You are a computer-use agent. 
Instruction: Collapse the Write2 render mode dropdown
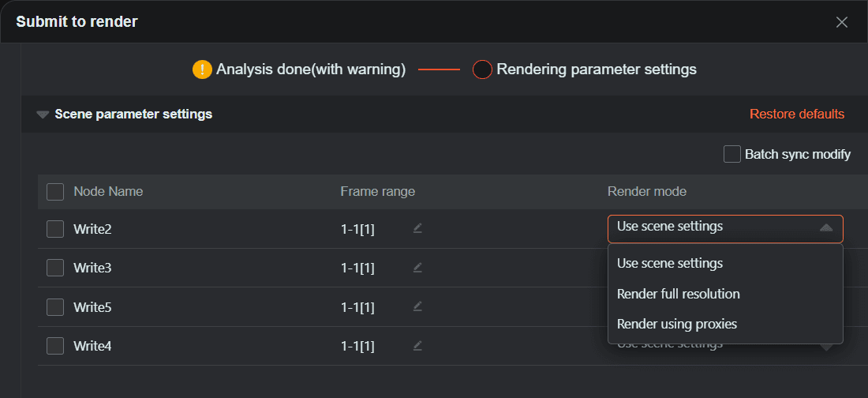[x=825, y=228]
